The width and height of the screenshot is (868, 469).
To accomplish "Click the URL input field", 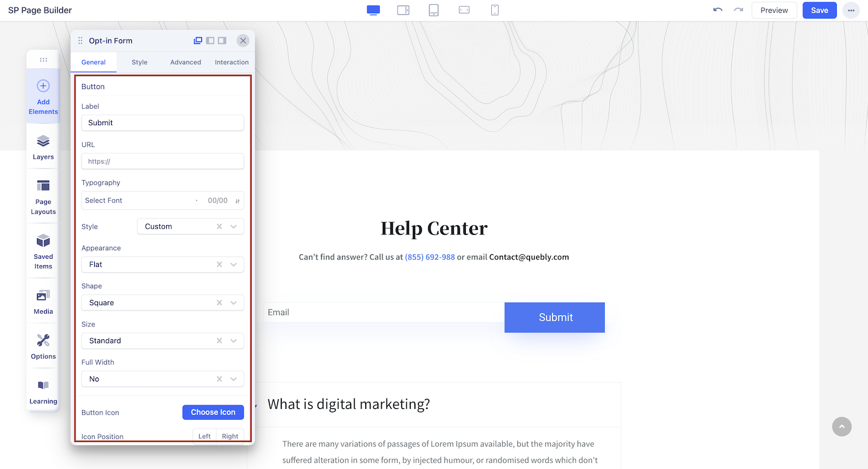I will click(163, 162).
